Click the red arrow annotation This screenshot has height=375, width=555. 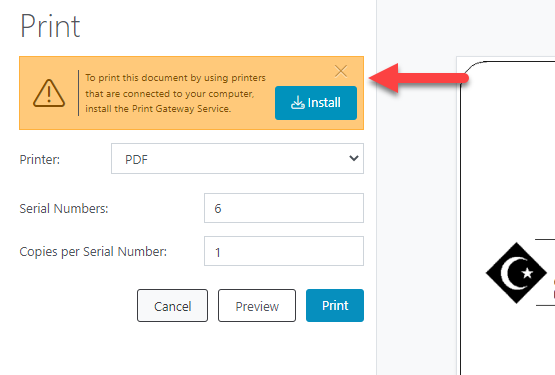(x=419, y=78)
